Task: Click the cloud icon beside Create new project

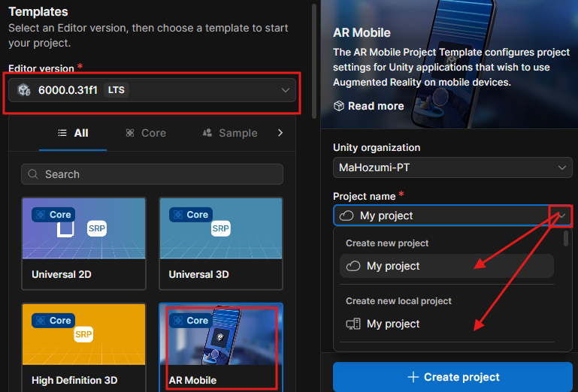Action: 353,266
